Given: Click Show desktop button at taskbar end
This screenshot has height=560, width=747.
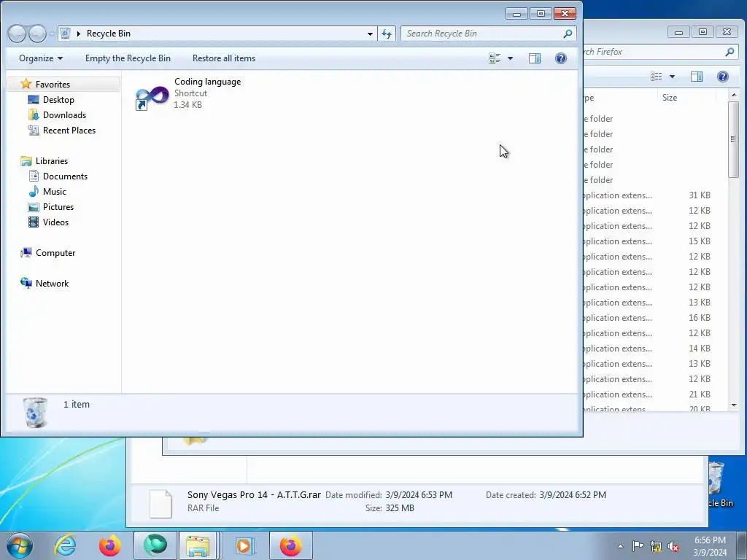Looking at the screenshot, I should [x=741, y=545].
